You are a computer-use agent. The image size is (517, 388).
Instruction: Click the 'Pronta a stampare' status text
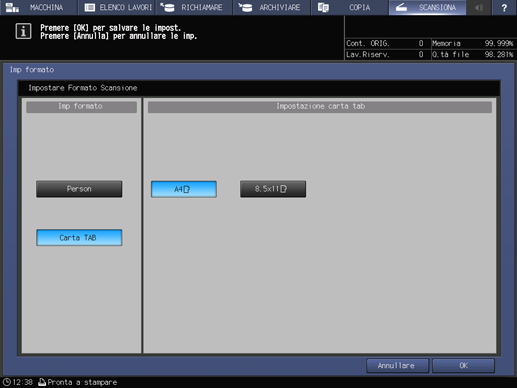[x=82, y=382]
